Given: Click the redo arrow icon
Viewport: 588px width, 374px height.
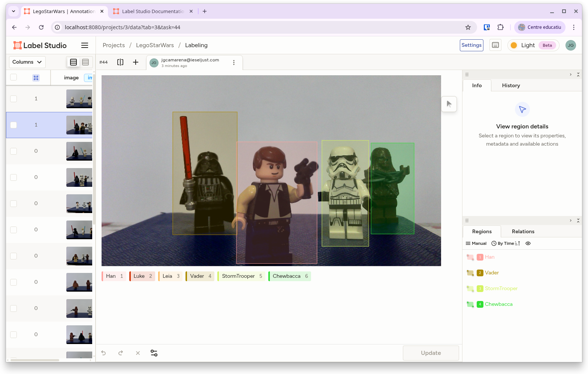Looking at the screenshot, I should coord(121,353).
